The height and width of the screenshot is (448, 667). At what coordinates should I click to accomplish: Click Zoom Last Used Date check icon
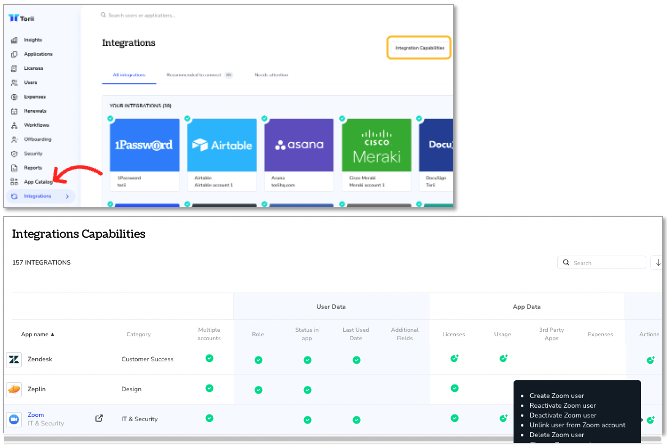pos(356,420)
